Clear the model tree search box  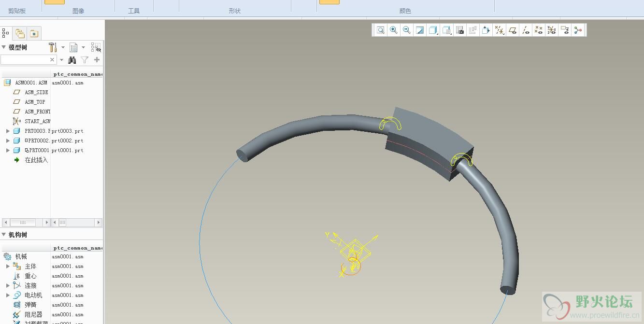(x=53, y=60)
